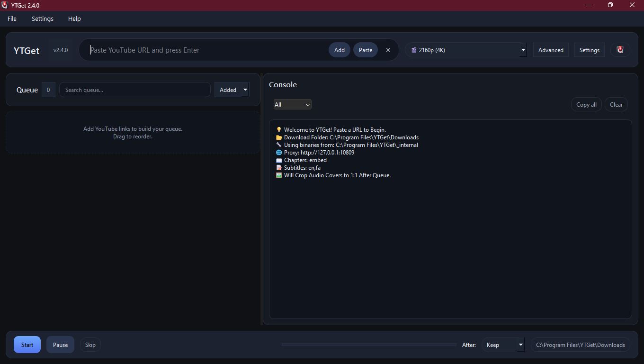644x364 pixels.
Task: Click the 'Using binaries from' console line
Action: (347, 145)
